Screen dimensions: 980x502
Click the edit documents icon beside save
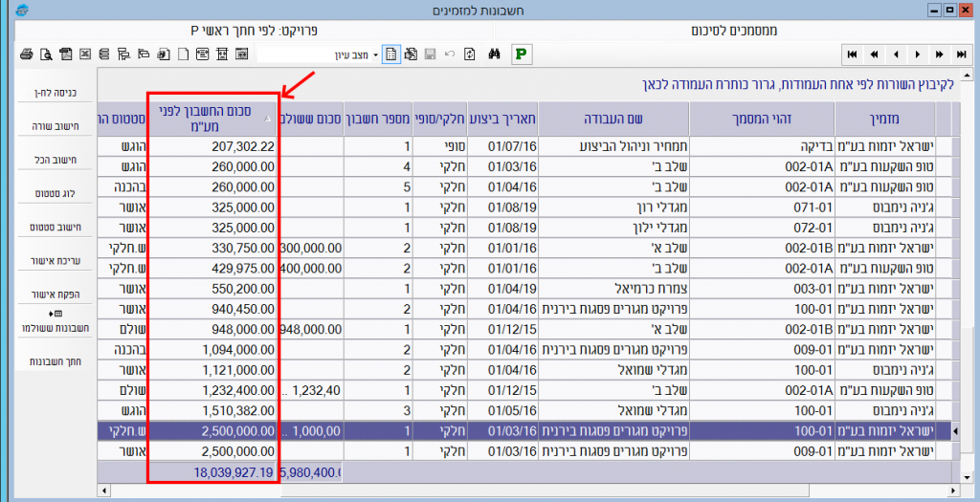click(411, 55)
